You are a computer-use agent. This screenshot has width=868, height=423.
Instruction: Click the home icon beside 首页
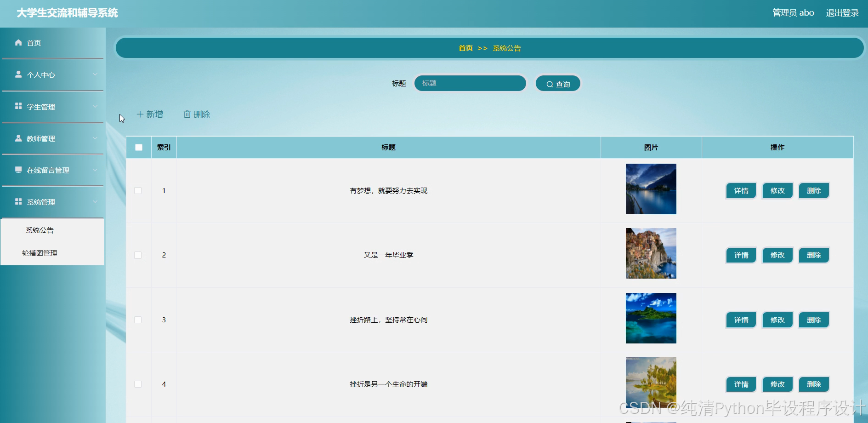coord(18,42)
